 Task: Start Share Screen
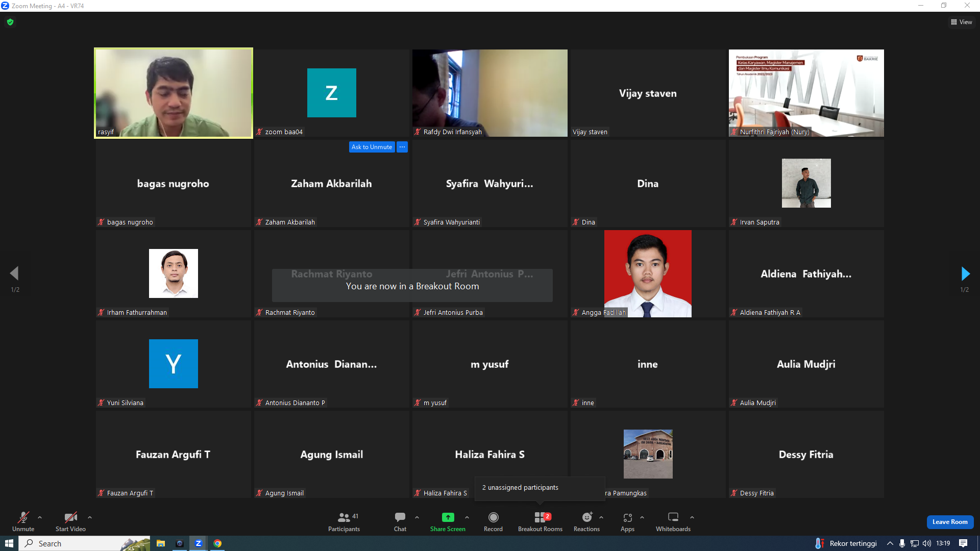[x=448, y=521]
